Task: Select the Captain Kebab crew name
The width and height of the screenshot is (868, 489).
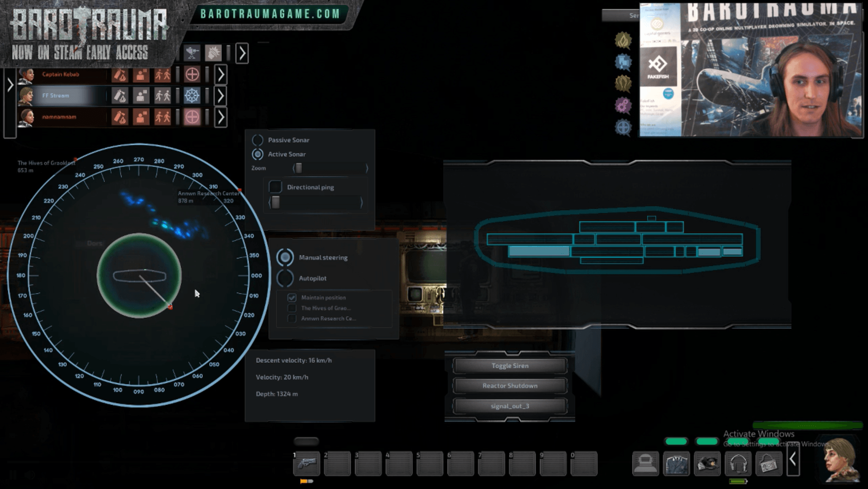Action: pos(61,74)
